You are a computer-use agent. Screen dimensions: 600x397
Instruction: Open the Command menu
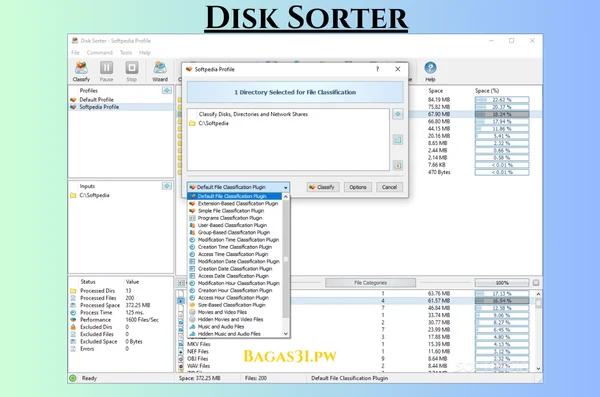pyautogui.click(x=99, y=52)
